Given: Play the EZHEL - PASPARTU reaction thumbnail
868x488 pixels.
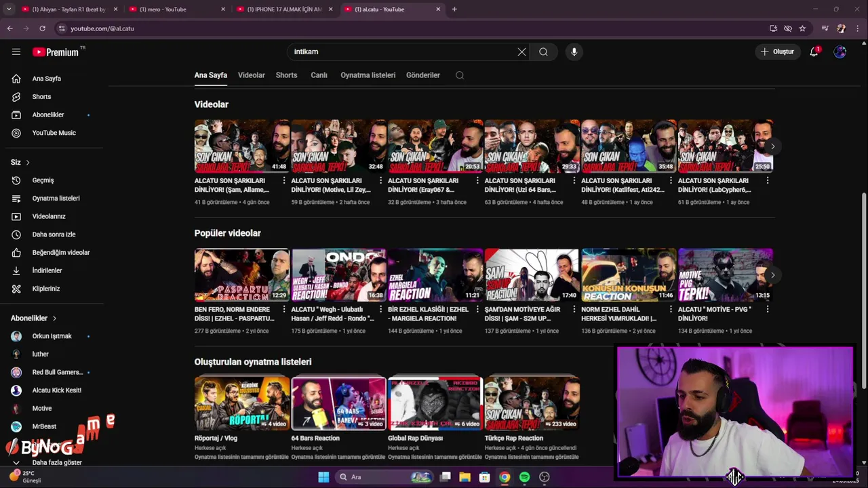Looking at the screenshot, I should pos(241,274).
